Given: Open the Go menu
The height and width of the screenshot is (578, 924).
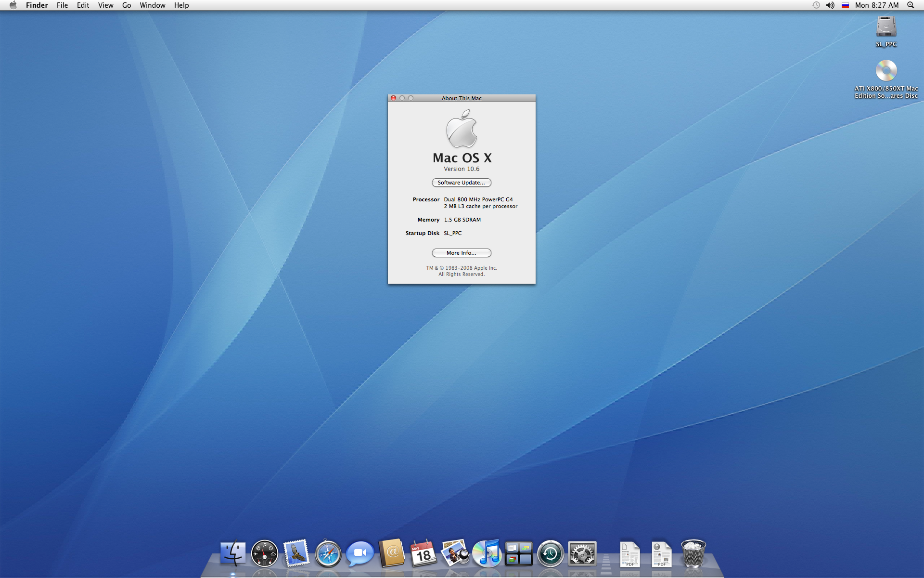Looking at the screenshot, I should [x=127, y=5].
